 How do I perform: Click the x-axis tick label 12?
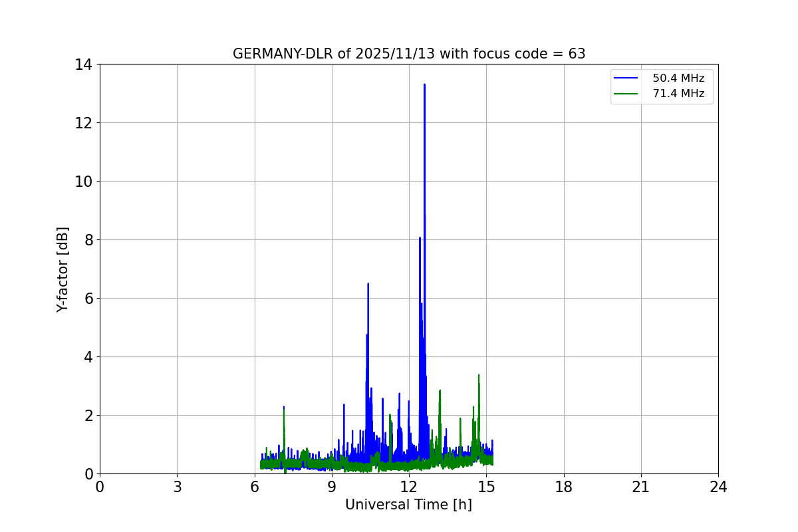point(409,487)
